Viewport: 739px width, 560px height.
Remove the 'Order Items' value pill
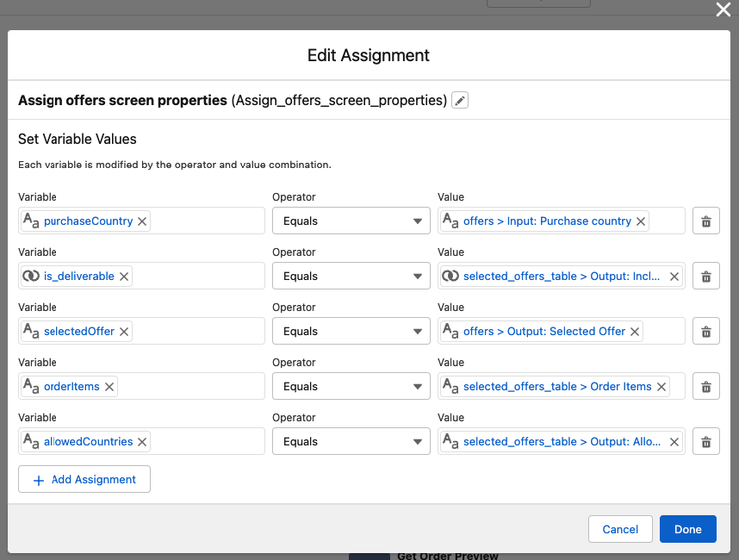click(x=661, y=387)
